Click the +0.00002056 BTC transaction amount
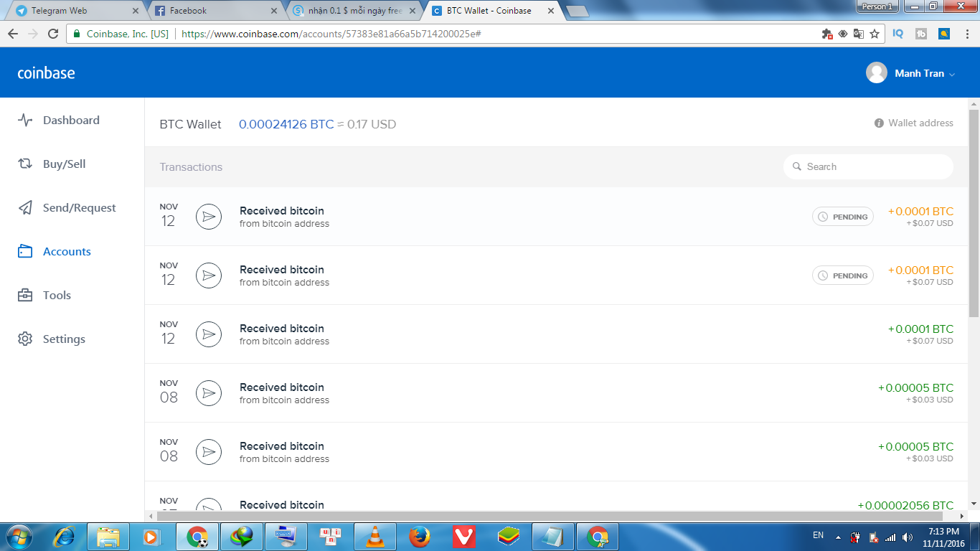The height and width of the screenshot is (551, 980). click(905, 505)
